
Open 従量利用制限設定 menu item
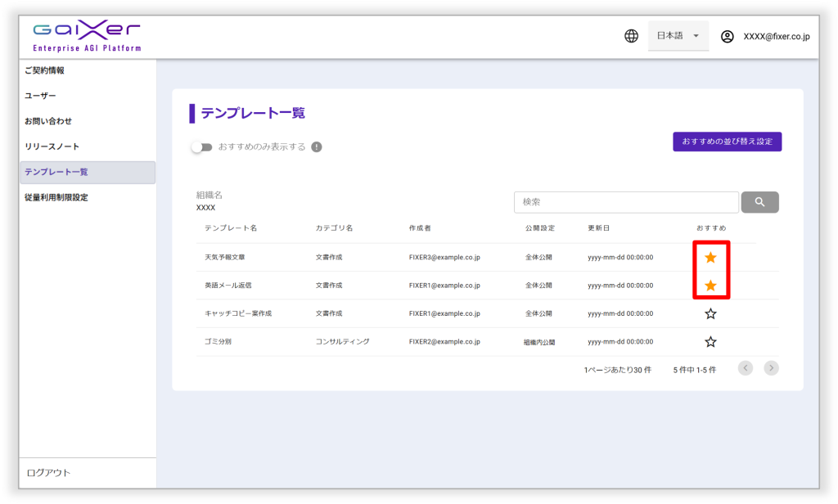click(56, 197)
